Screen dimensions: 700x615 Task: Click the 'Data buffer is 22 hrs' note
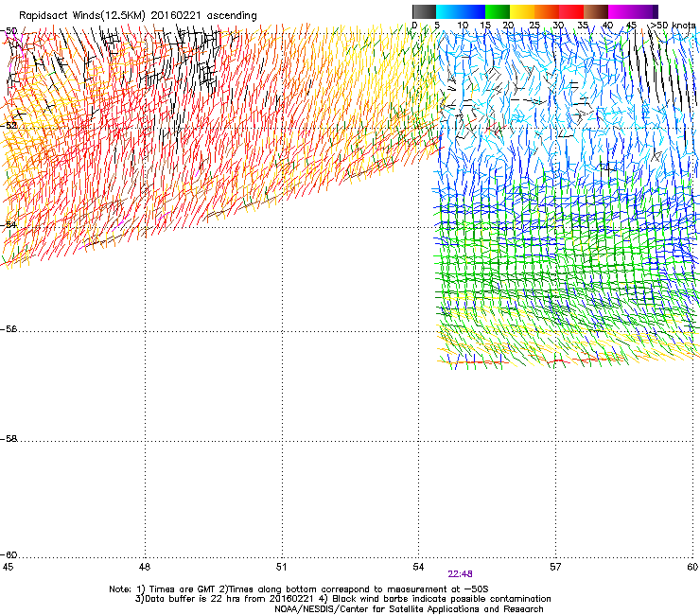click(x=342, y=599)
